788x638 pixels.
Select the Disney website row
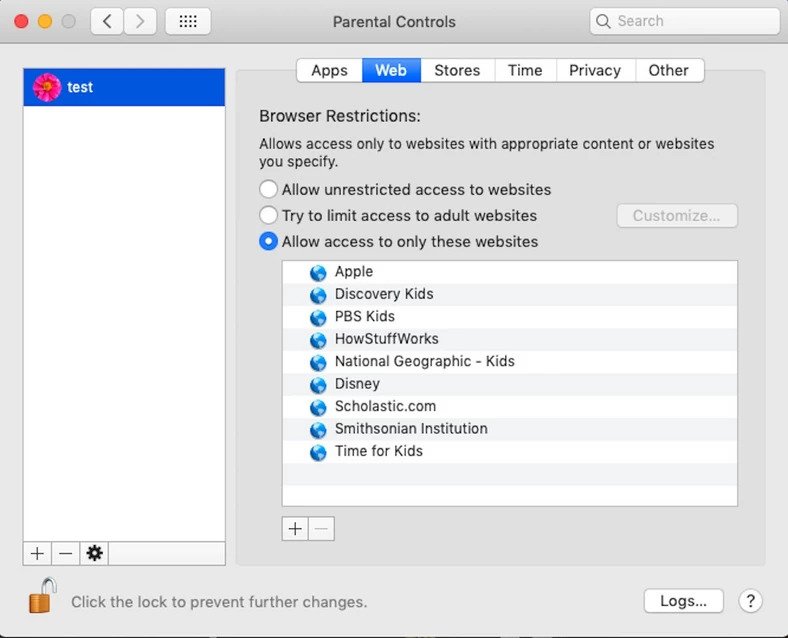510,384
